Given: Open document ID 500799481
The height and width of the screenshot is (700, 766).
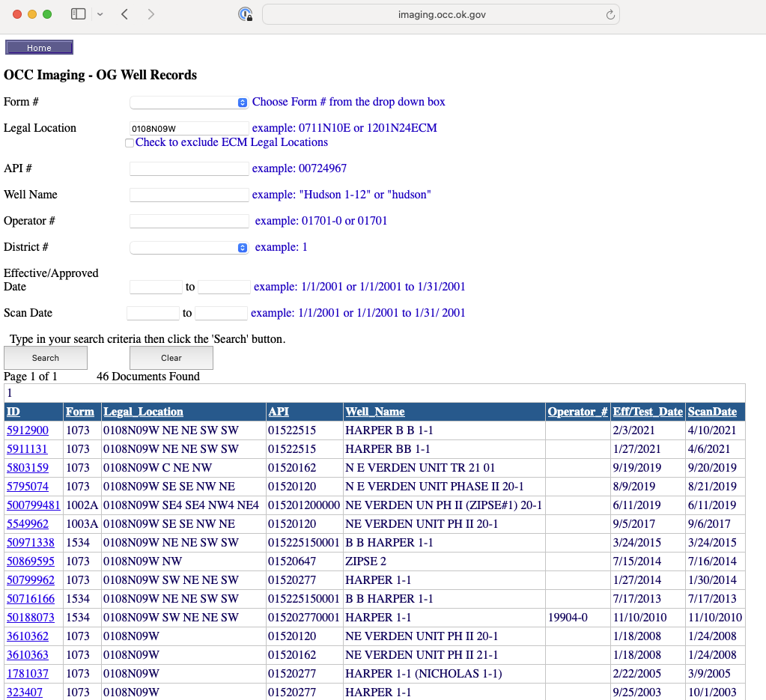Looking at the screenshot, I should click(34, 505).
